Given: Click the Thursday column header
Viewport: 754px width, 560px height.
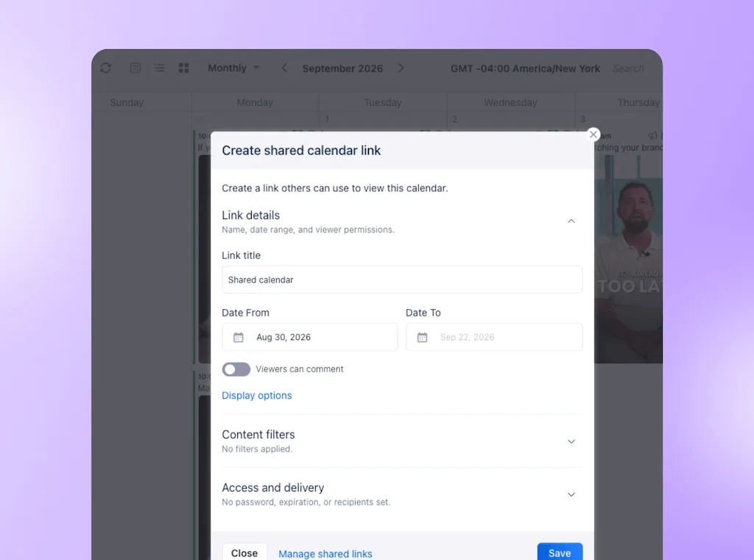Looking at the screenshot, I should pos(638,102).
